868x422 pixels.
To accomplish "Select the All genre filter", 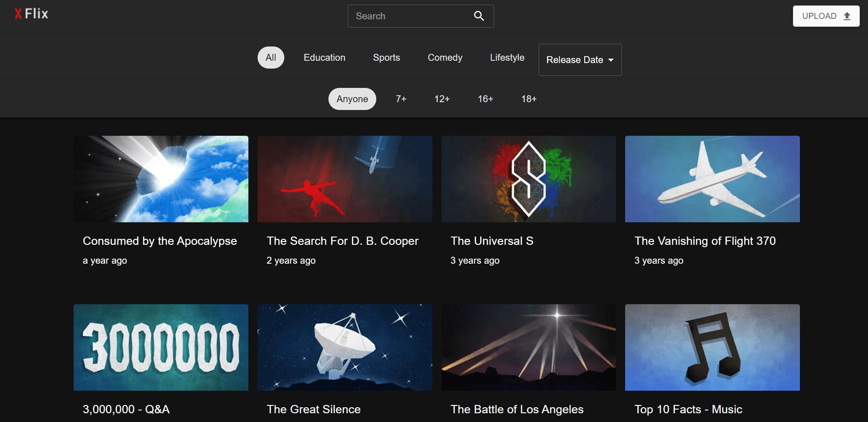I will click(x=270, y=58).
